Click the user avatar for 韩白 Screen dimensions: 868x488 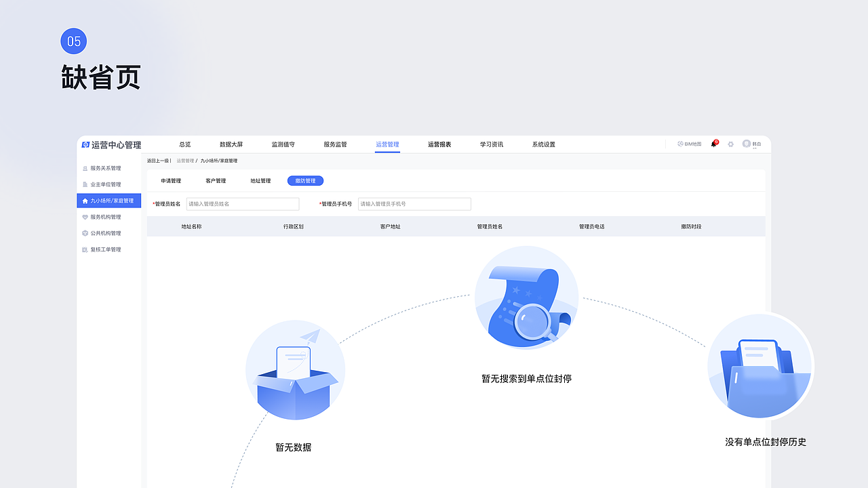coord(747,144)
